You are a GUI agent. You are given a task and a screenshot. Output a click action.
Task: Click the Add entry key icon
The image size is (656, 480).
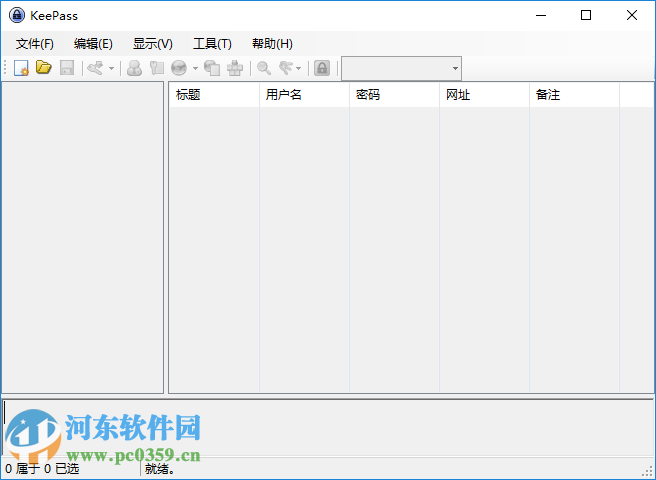click(x=95, y=68)
